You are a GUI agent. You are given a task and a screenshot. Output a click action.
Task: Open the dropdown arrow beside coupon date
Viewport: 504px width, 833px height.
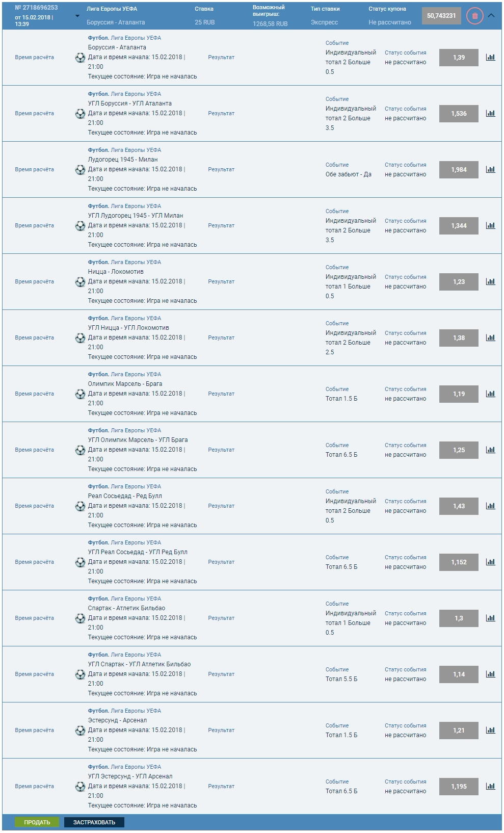[77, 16]
